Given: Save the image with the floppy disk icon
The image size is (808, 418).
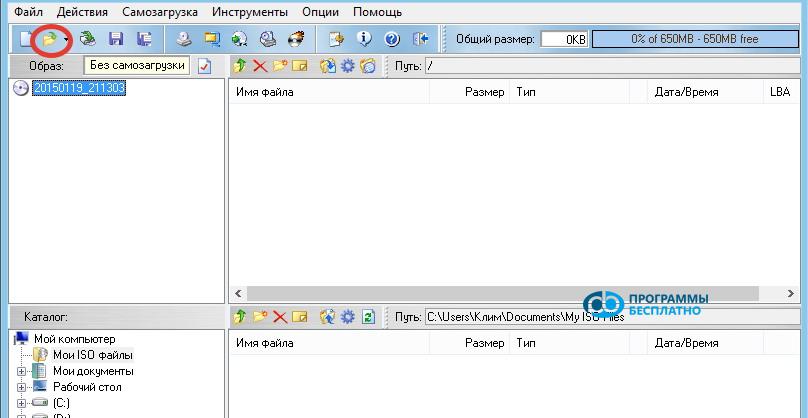Looking at the screenshot, I should 116,39.
